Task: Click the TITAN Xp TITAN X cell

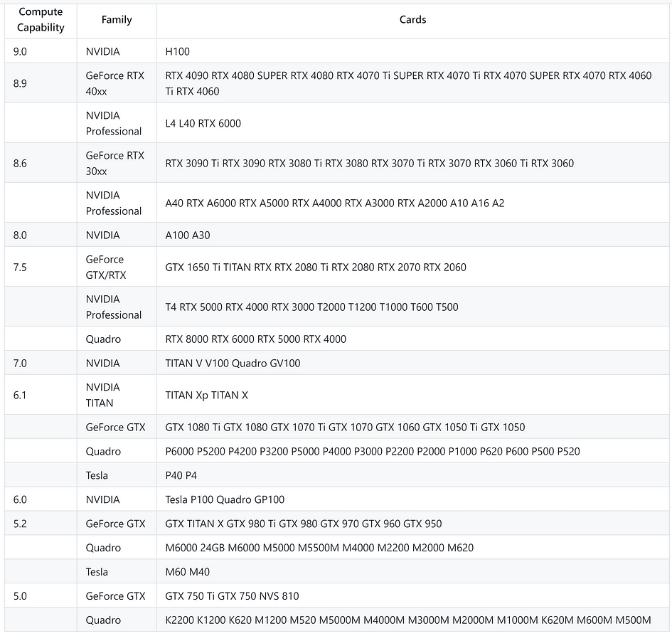Action: (x=412, y=395)
